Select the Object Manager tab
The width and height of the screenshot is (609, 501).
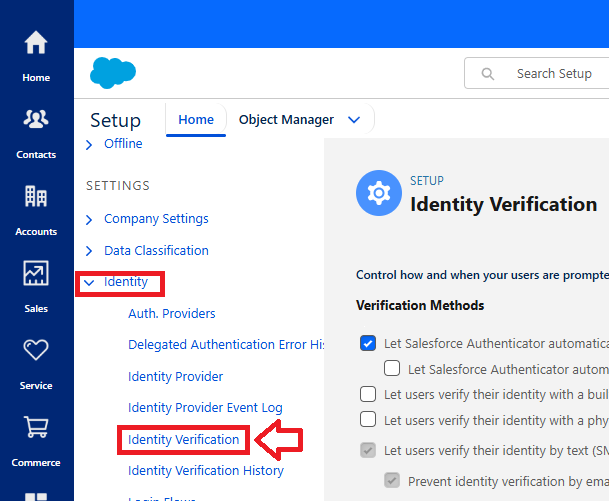coord(286,120)
